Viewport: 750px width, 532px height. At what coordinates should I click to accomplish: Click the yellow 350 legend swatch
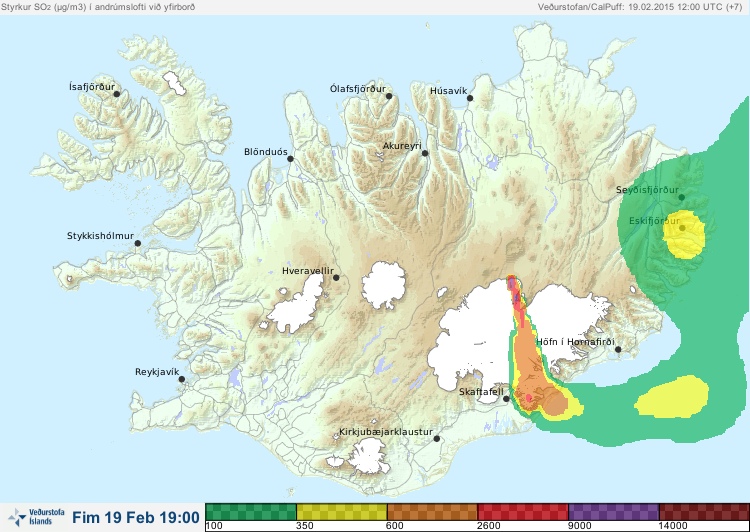[342, 512]
